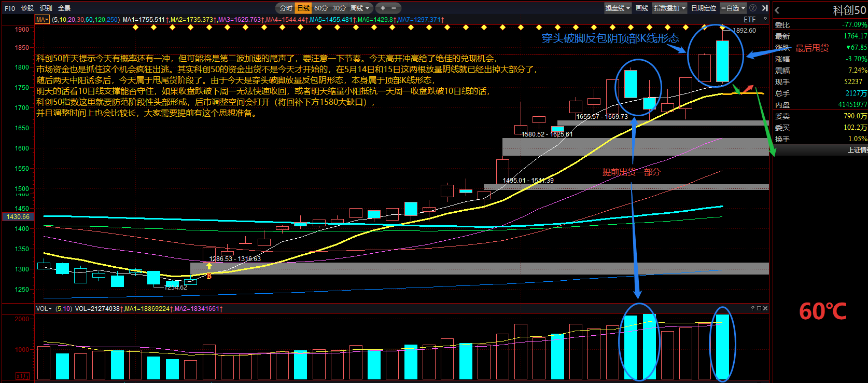This screenshot has height=383, width=868.
Task: Click the F10 company info menu
Action: [x=10, y=8]
